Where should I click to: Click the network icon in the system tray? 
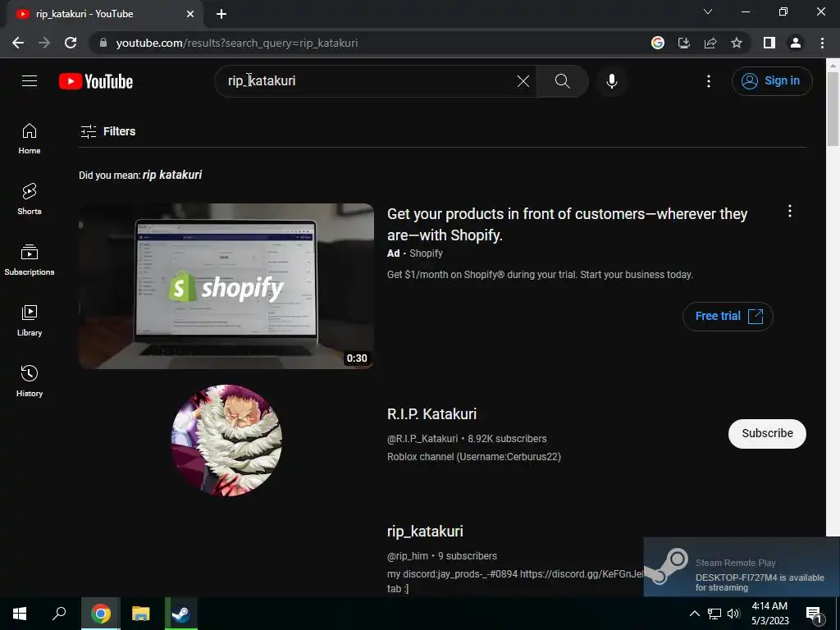point(714,614)
